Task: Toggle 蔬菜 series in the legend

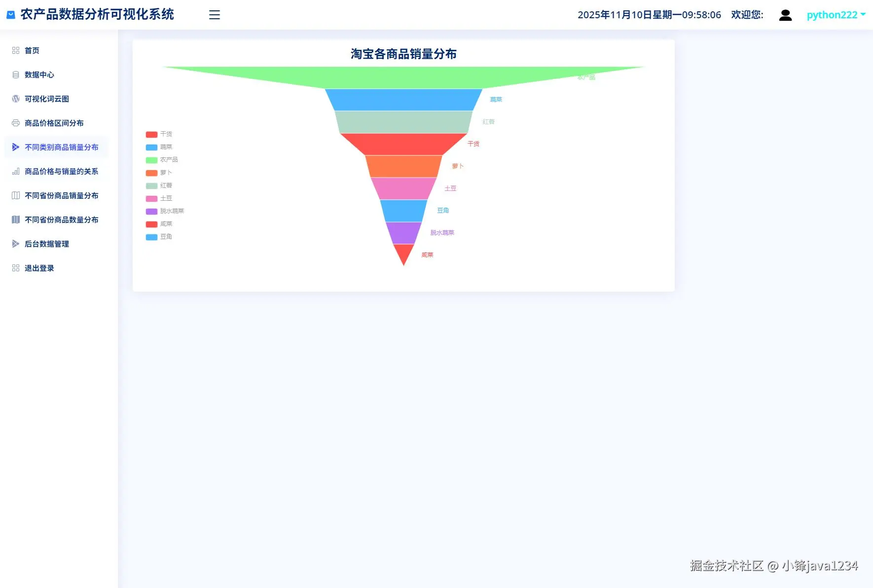Action: [x=159, y=147]
